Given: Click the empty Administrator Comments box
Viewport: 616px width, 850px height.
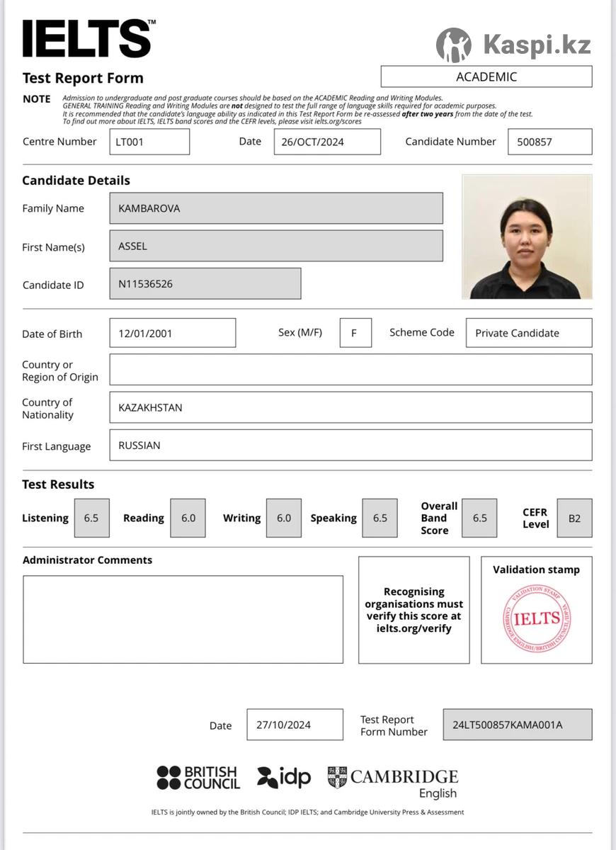Looking at the screenshot, I should 183,619.
